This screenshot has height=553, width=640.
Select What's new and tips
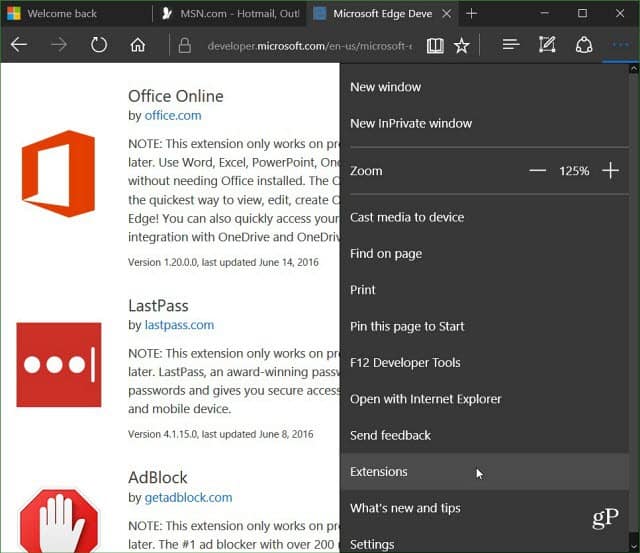coord(484,508)
